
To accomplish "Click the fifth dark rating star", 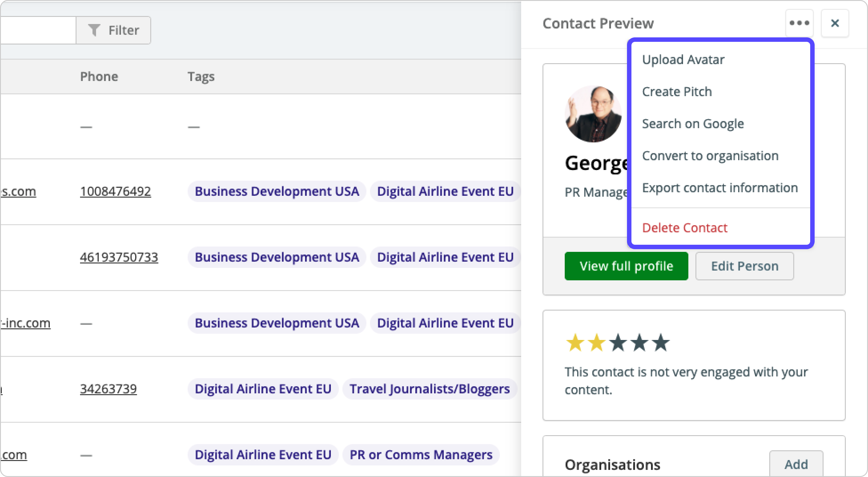I will [661, 343].
